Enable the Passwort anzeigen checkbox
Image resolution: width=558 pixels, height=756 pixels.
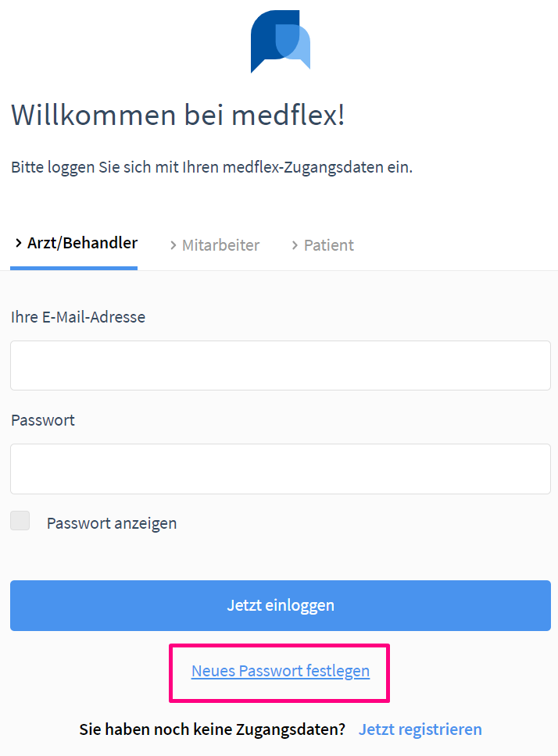[x=20, y=521]
